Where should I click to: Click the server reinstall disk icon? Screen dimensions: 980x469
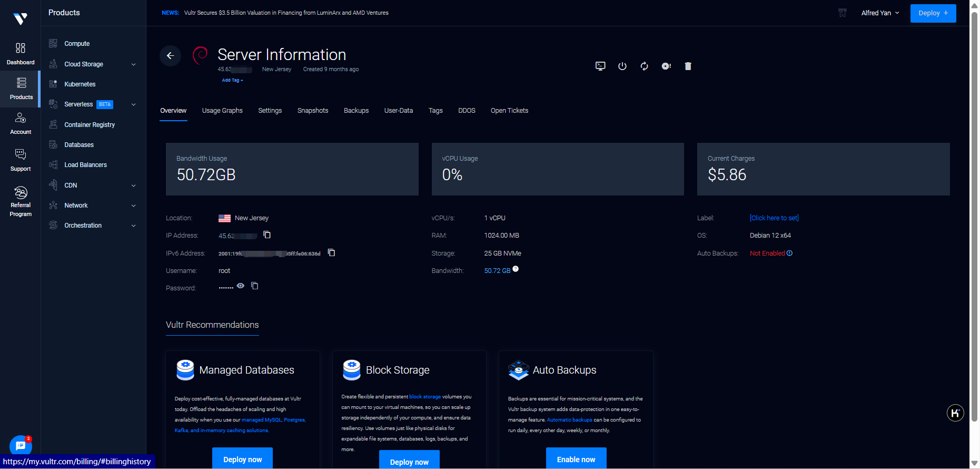(666, 66)
